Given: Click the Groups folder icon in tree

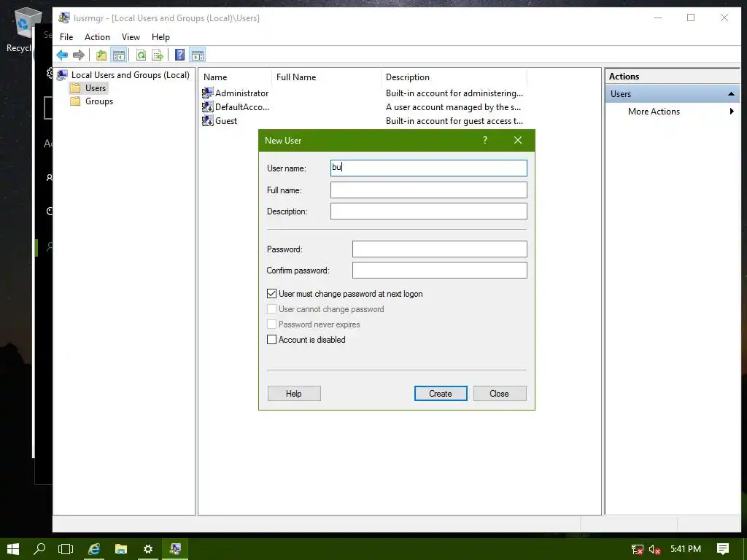Looking at the screenshot, I should [75, 101].
